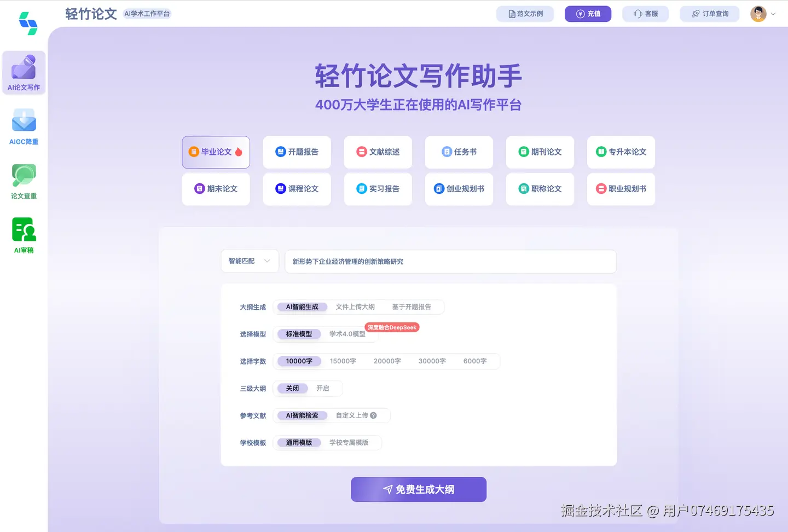This screenshot has width=788, height=532.
Task: Select the 30000字 word count option
Action: coord(432,361)
